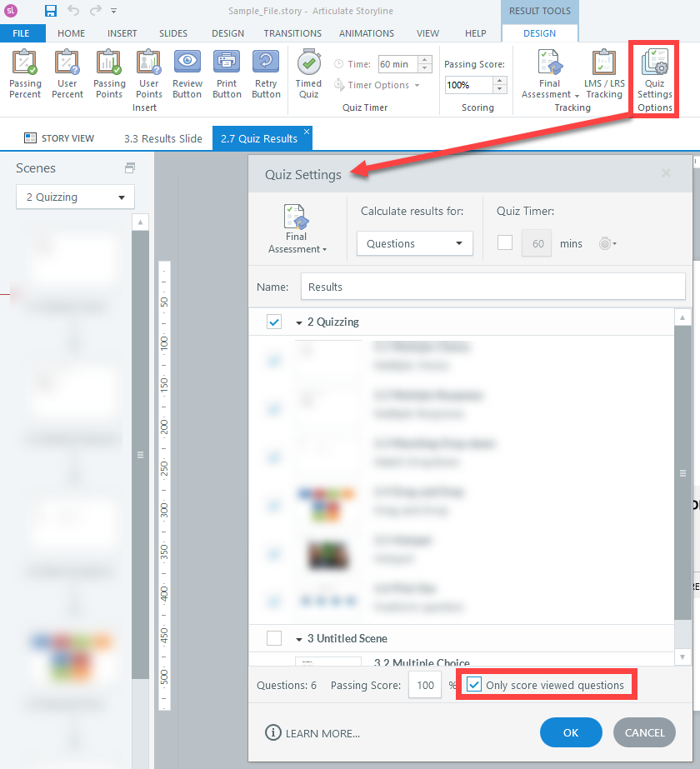Click the Learn More info icon
The height and width of the screenshot is (769, 700).
272,732
